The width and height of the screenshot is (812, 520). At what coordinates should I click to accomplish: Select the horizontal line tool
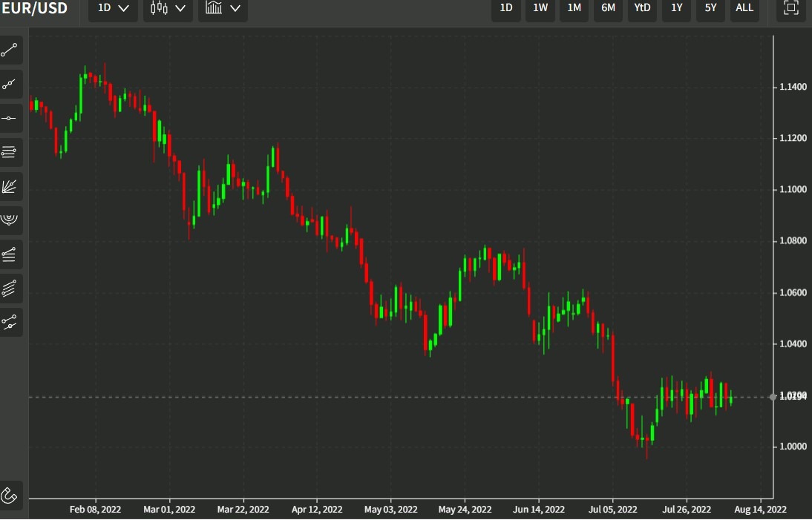coord(10,119)
